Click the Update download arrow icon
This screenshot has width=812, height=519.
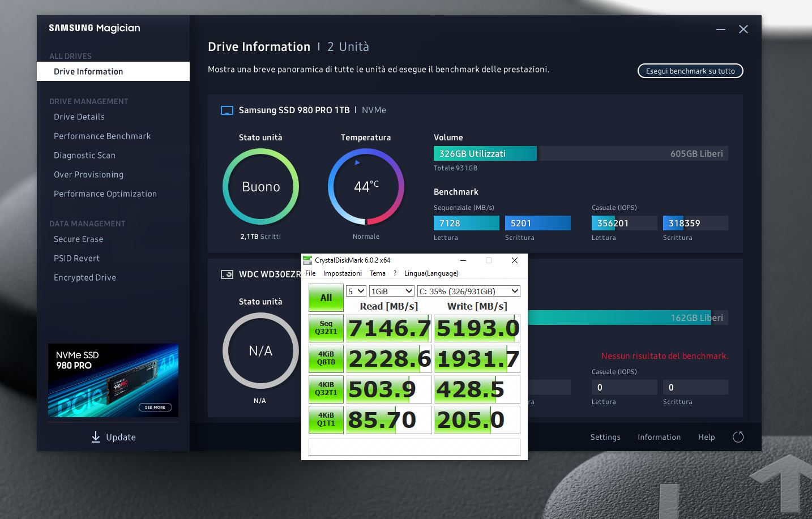coord(96,437)
